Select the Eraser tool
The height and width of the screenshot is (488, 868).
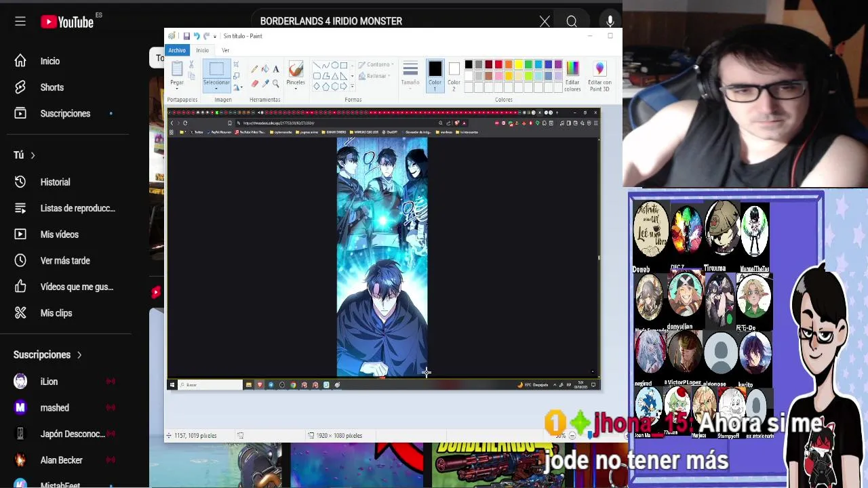254,83
